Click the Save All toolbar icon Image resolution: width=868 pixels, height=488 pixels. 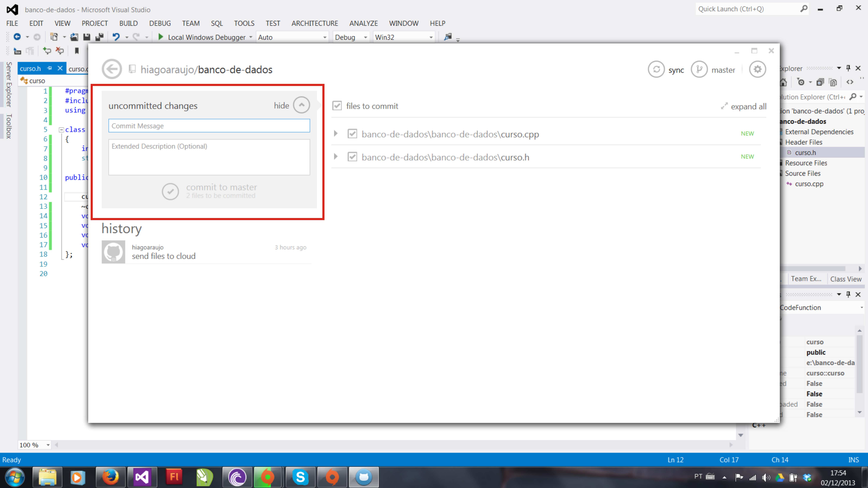(99, 37)
